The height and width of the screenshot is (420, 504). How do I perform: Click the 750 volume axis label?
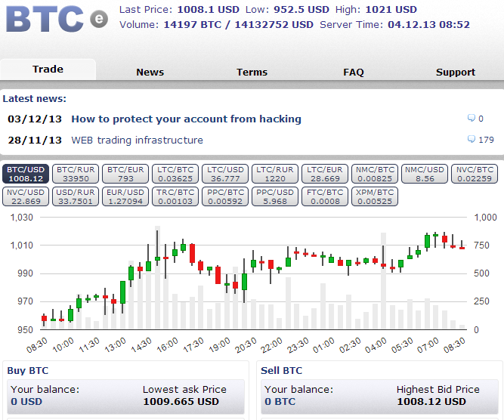481,246
